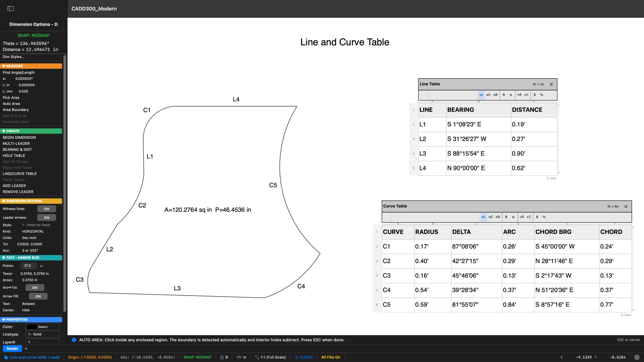644x362 pixels.
Task: Click file name Line and curve table 1.cadd
Action: (x=32, y=357)
